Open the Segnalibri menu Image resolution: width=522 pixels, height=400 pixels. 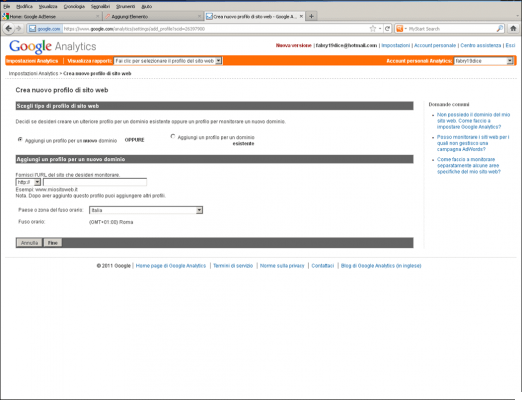coord(100,6)
